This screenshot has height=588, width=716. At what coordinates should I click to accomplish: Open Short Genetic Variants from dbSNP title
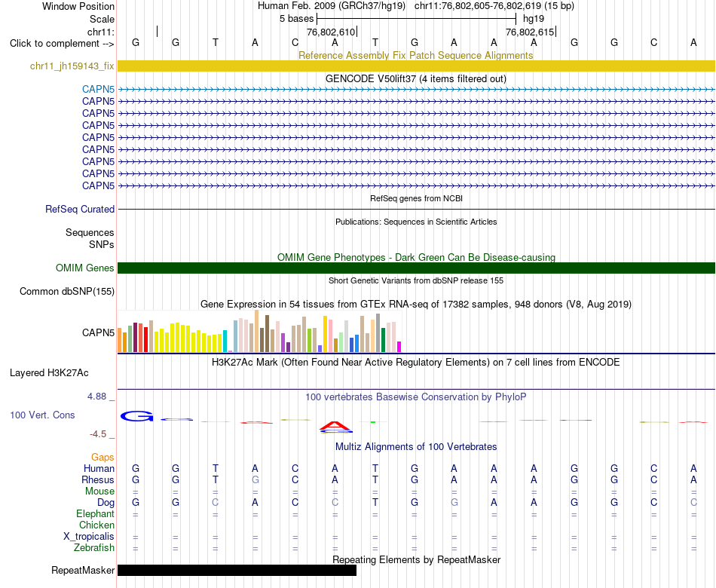coord(416,280)
